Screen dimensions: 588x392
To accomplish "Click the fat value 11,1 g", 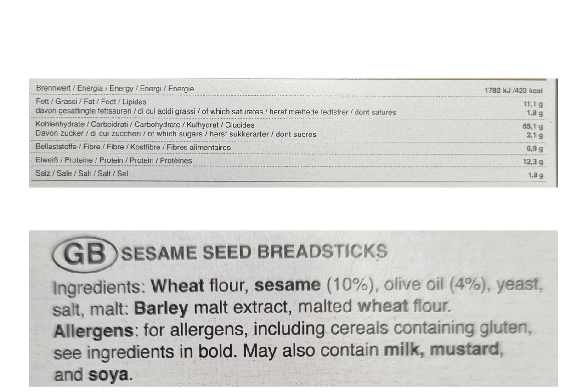I will point(533,104).
